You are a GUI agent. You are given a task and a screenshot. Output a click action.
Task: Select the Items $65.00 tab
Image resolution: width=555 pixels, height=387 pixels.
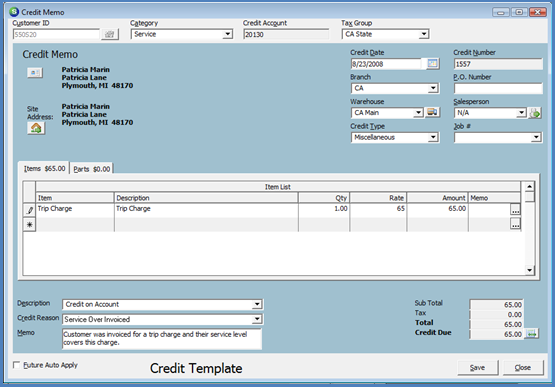click(x=44, y=169)
